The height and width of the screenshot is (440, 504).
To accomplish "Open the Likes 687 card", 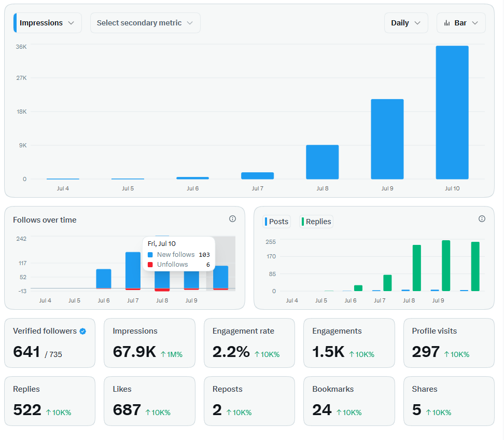I will pyautogui.click(x=149, y=401).
